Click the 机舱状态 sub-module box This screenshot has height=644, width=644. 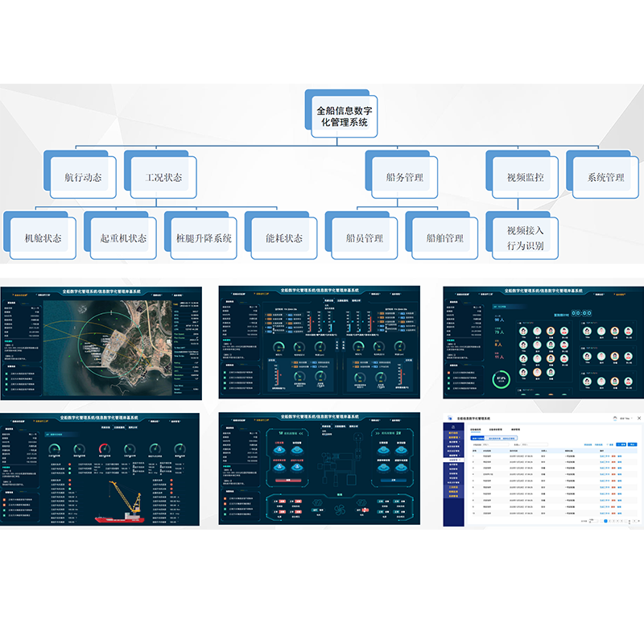coord(43,238)
